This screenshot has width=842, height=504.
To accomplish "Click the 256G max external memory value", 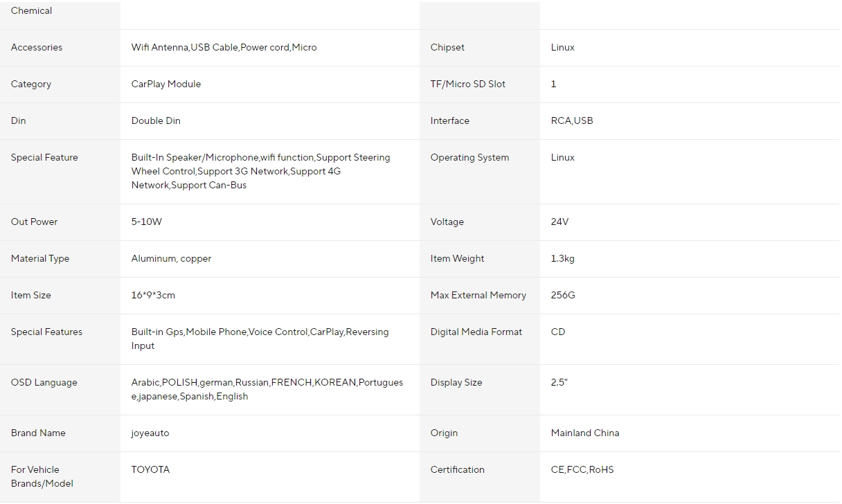I will click(x=563, y=296).
